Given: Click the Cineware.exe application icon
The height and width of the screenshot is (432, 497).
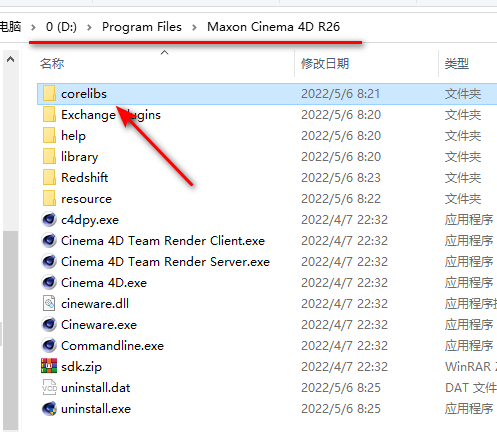Looking at the screenshot, I should [x=49, y=325].
